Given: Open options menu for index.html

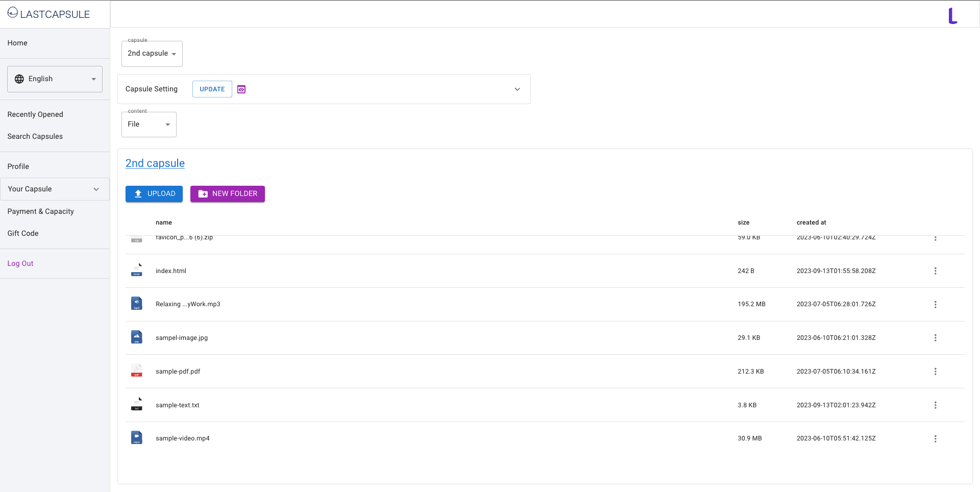Looking at the screenshot, I should coord(935,271).
